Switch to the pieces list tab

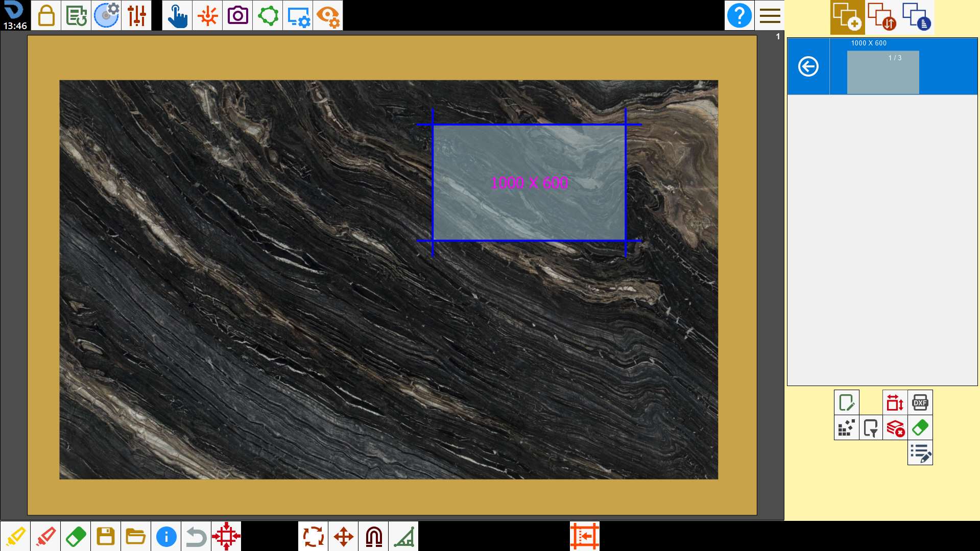click(x=917, y=17)
